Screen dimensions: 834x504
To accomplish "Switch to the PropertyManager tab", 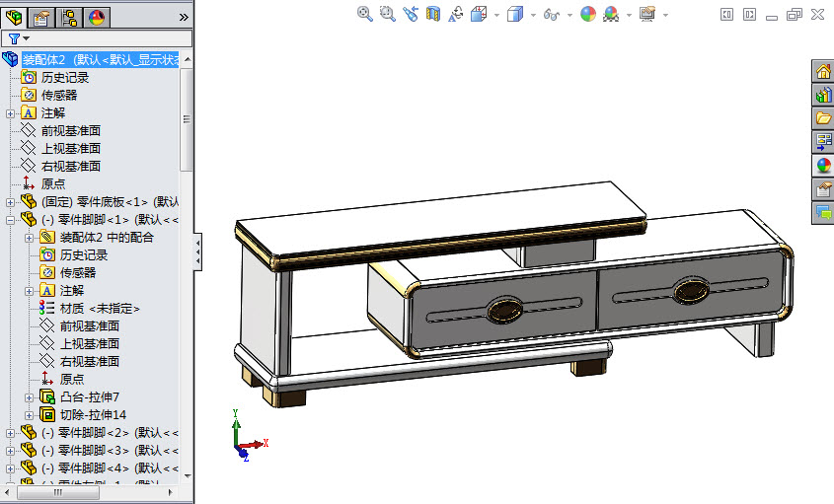I will [41, 18].
